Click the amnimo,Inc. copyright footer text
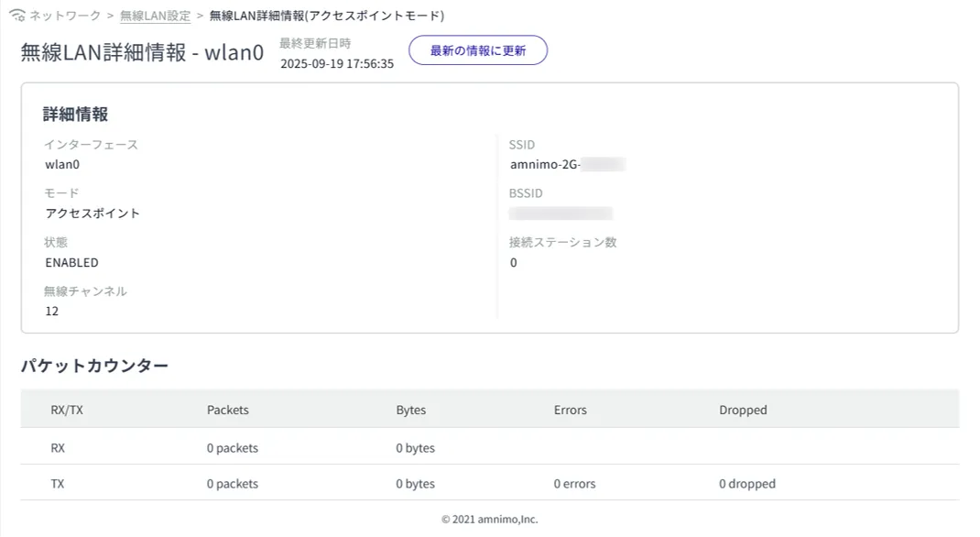 489,519
